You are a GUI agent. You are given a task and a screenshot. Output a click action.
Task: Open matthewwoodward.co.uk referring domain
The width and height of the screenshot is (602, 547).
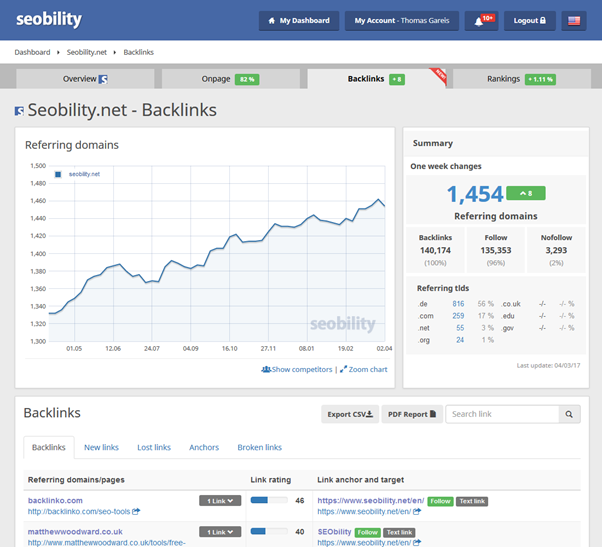click(75, 532)
